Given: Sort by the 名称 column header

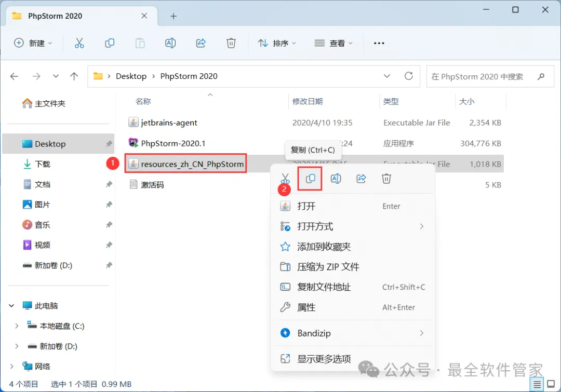Looking at the screenshot, I should 143,102.
